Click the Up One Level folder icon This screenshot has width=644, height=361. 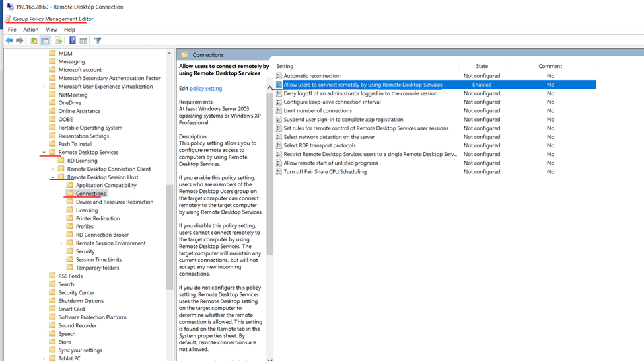pyautogui.click(x=34, y=41)
